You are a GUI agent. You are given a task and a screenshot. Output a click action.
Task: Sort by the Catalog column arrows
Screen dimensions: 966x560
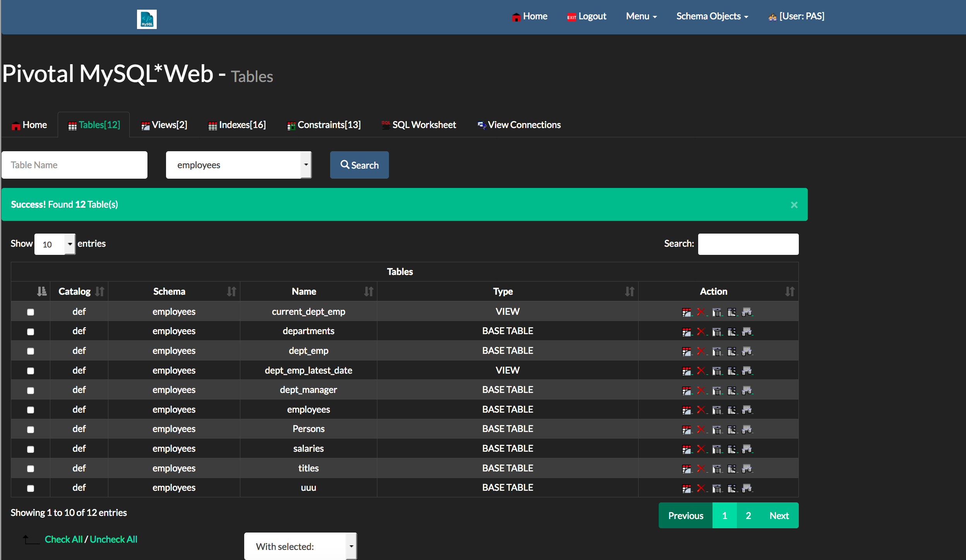99,292
